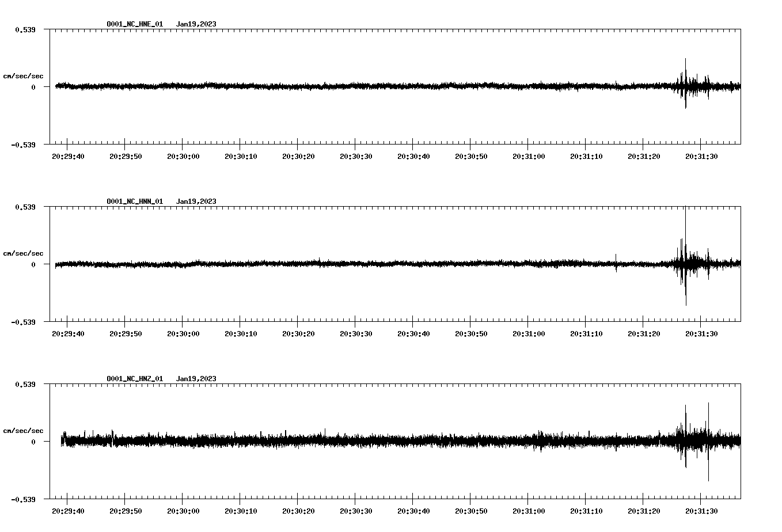Select the 20:31:30 time tick on middle axis
The width and height of the screenshot is (782, 532).
(x=703, y=332)
